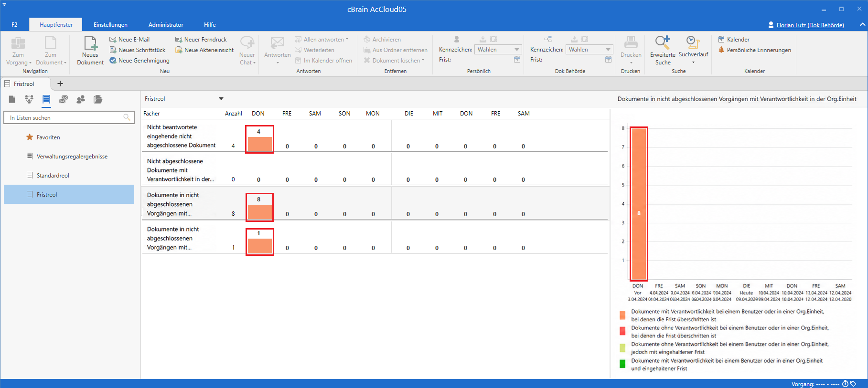Open the envelopes icon view in the sidebar
Viewport: 868px width, 388px height.
64,99
